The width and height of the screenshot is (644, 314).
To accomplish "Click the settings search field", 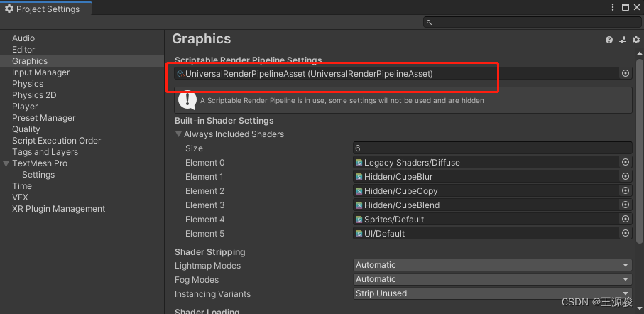I will click(532, 22).
